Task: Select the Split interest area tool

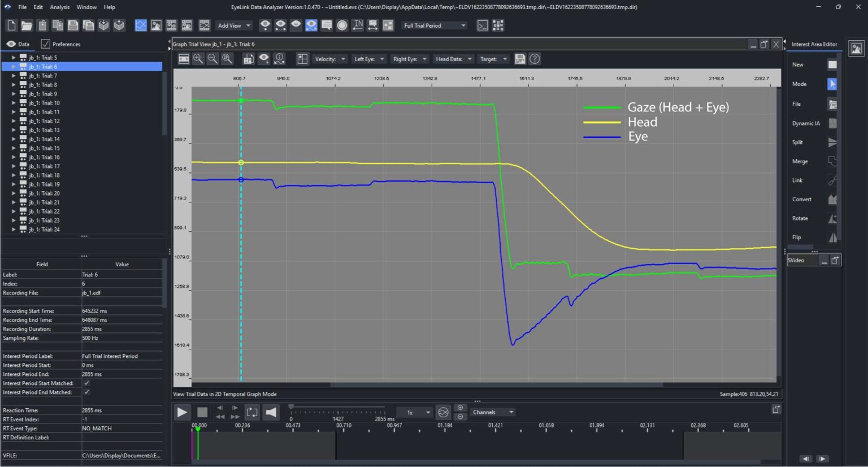Action: click(x=832, y=142)
